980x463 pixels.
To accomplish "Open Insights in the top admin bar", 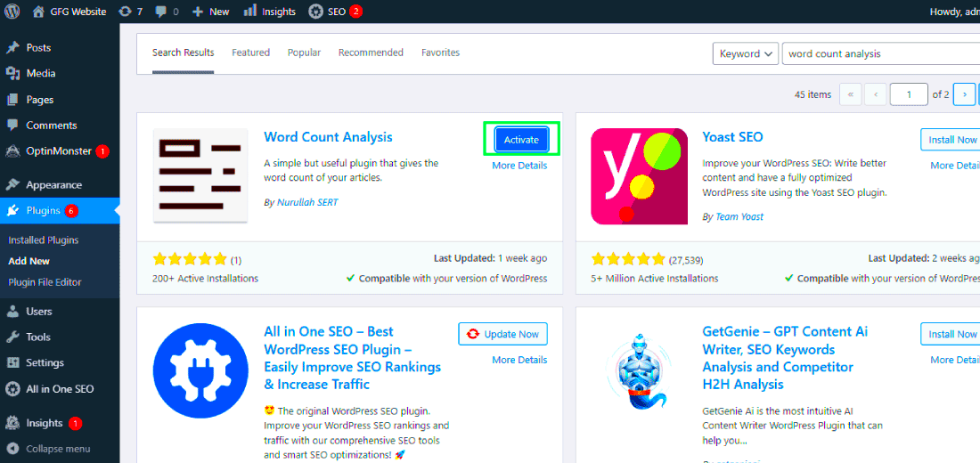I will (x=269, y=12).
